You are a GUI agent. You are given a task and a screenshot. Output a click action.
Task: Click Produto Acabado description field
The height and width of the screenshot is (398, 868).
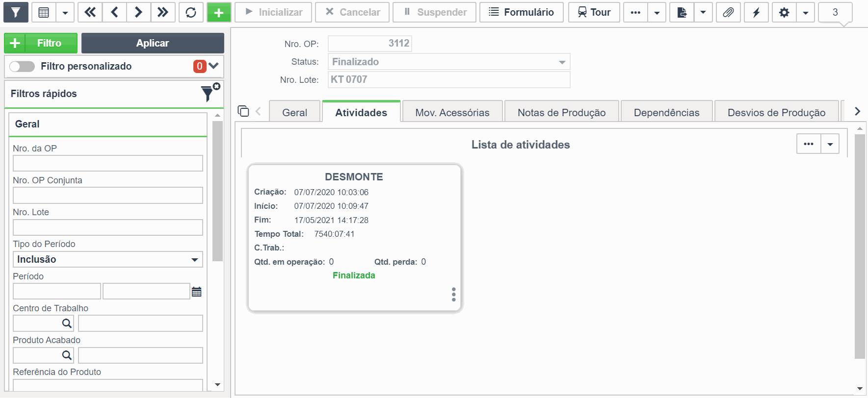(x=140, y=355)
